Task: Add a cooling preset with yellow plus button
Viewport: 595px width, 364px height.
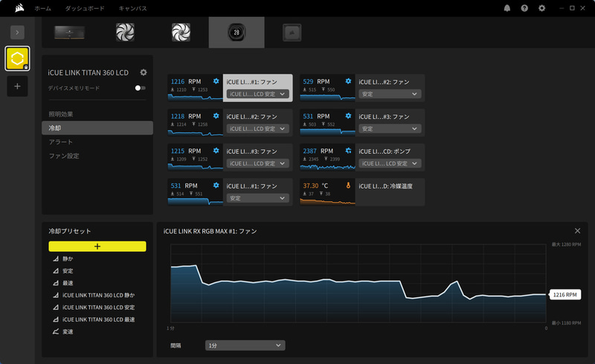Action: [x=97, y=247]
